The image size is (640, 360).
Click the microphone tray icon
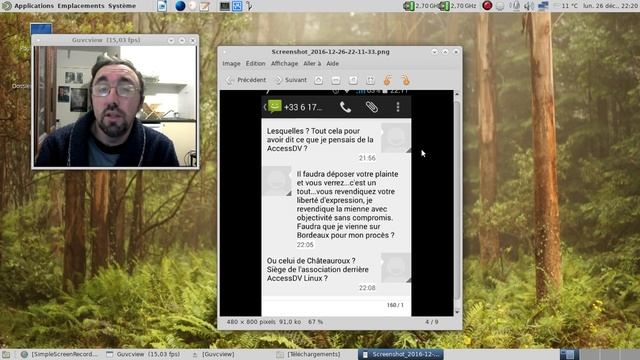tap(516, 6)
